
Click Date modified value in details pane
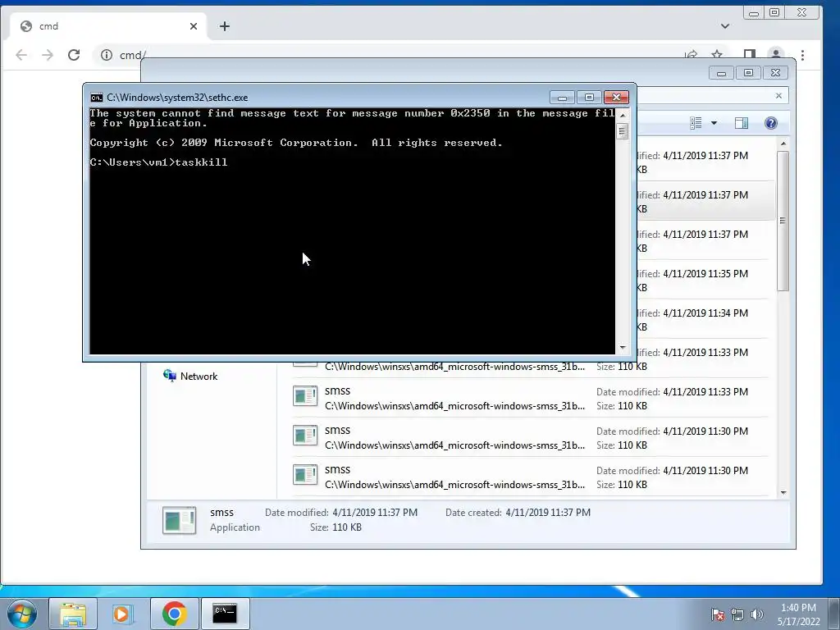[375, 513]
